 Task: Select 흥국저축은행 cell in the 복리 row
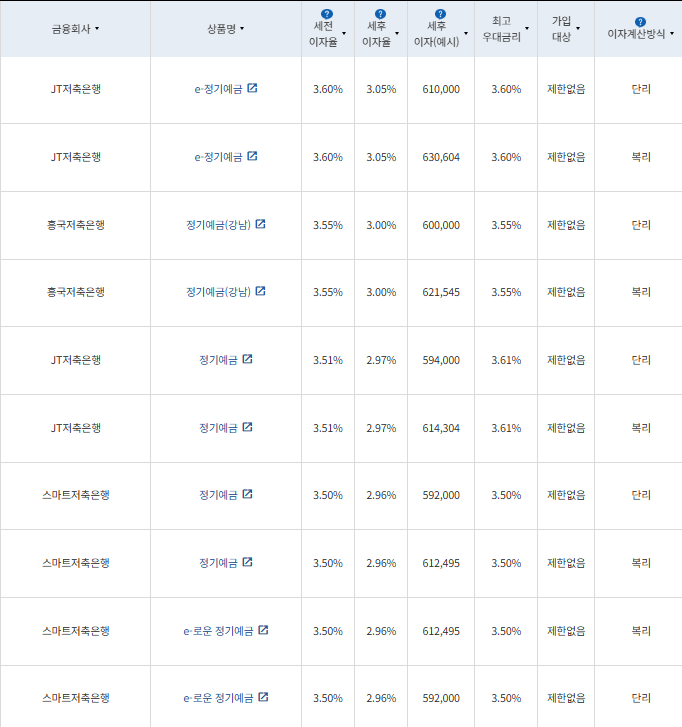click(x=76, y=292)
